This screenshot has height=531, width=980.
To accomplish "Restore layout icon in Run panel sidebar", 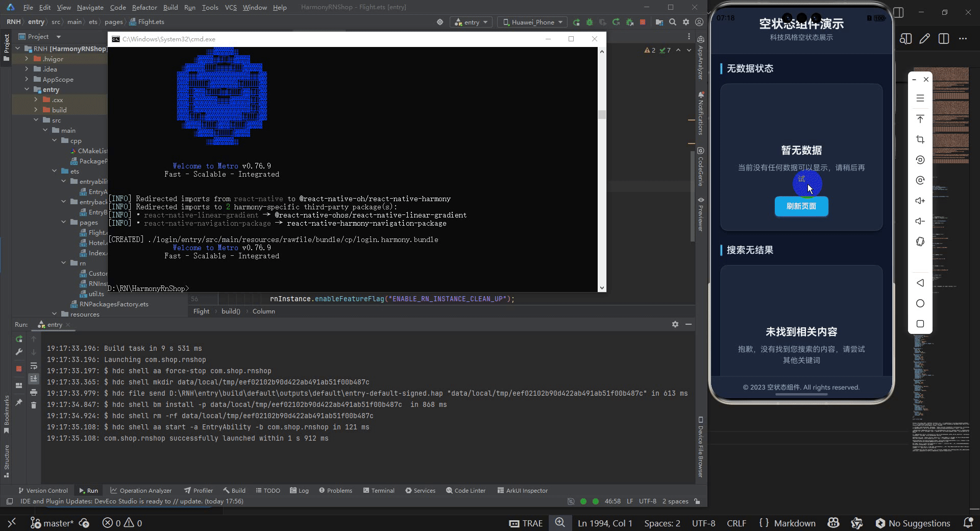I will click(x=19, y=385).
